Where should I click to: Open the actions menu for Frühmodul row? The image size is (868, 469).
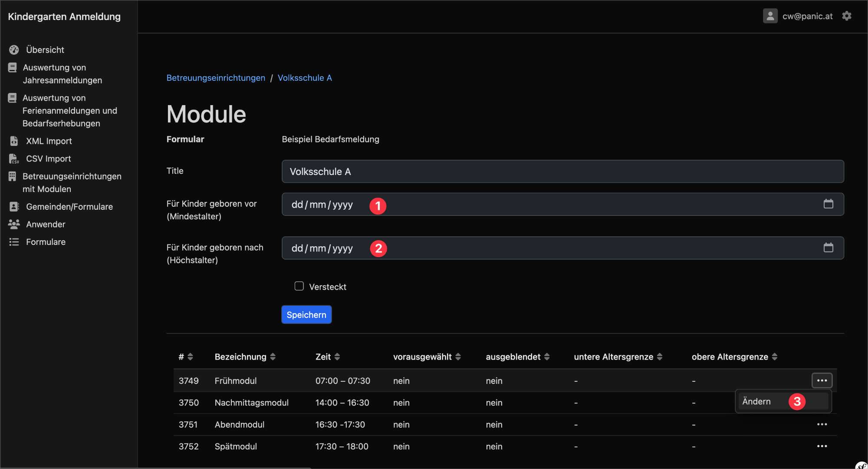pos(822,380)
